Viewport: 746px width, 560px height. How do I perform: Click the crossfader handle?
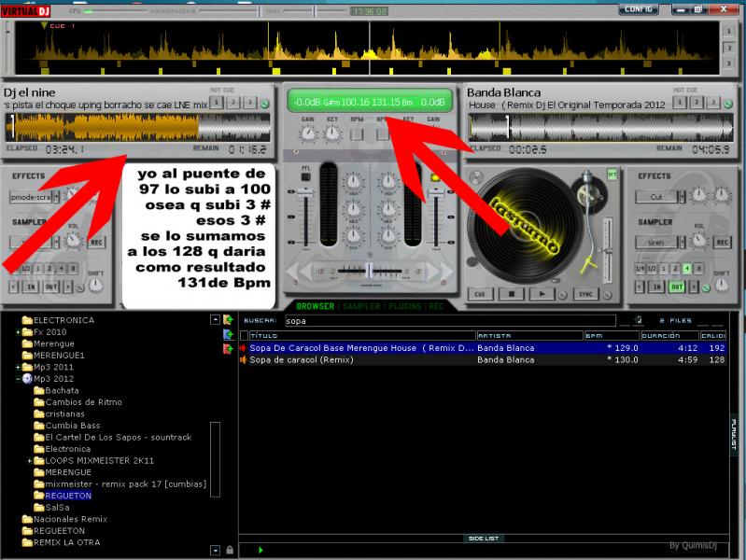(x=370, y=271)
